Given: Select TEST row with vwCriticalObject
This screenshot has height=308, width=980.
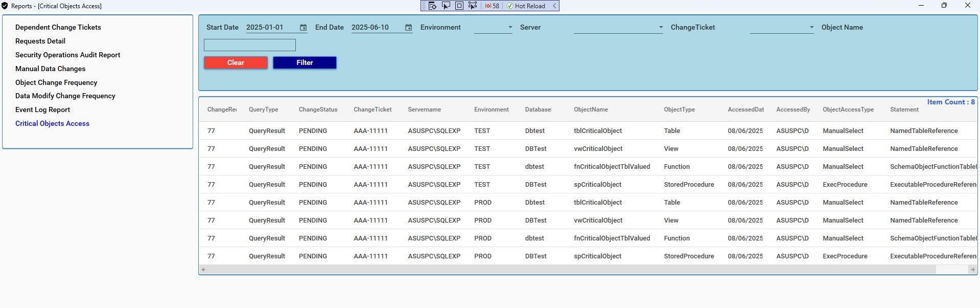Looking at the screenshot, I should click(588, 148).
